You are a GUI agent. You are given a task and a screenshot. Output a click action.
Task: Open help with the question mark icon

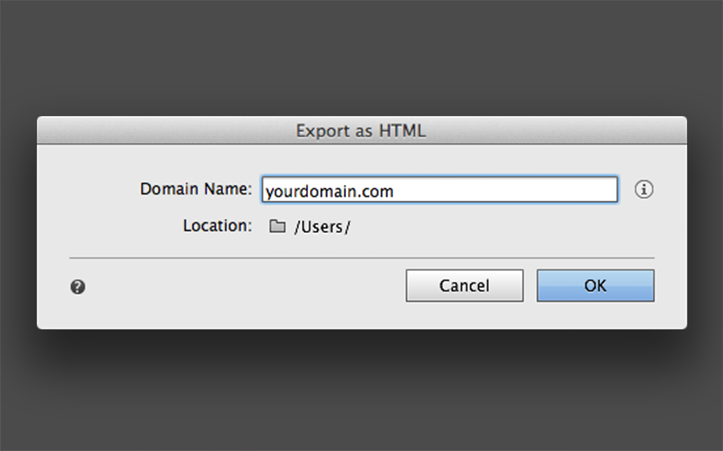click(78, 287)
